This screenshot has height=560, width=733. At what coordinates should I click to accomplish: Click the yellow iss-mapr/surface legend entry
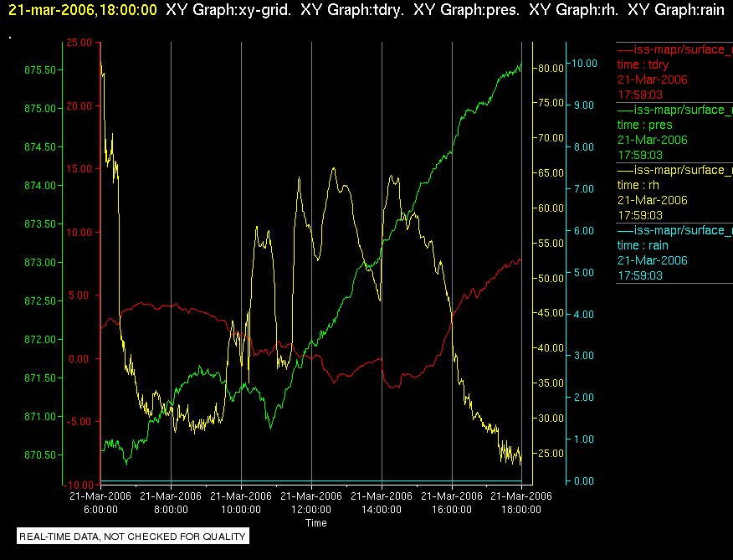[x=674, y=170]
